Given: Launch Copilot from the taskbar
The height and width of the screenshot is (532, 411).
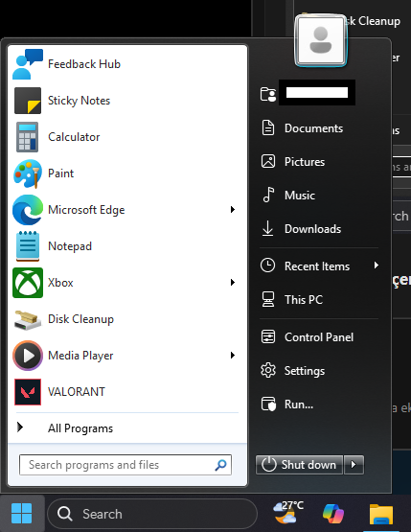Looking at the screenshot, I should (333, 514).
